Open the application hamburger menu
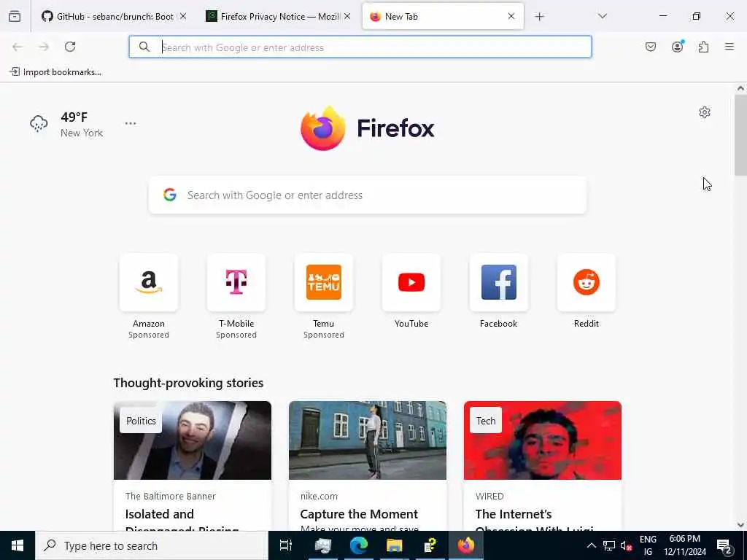This screenshot has height=560, width=747. pos(729,47)
